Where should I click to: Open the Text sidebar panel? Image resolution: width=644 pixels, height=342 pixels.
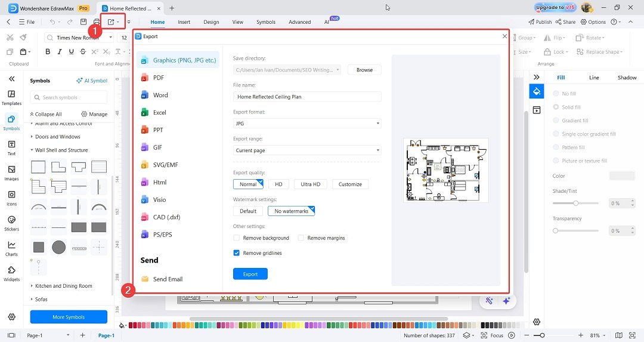(x=11, y=148)
